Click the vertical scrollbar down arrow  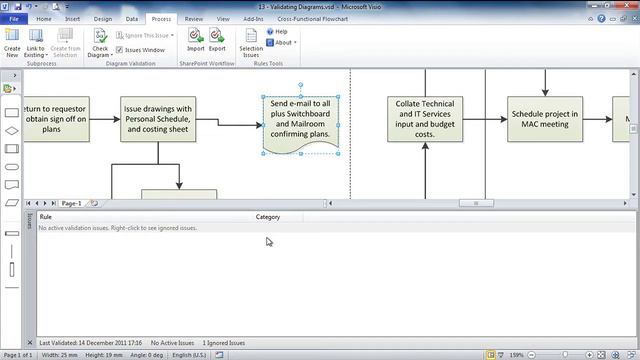click(x=633, y=195)
